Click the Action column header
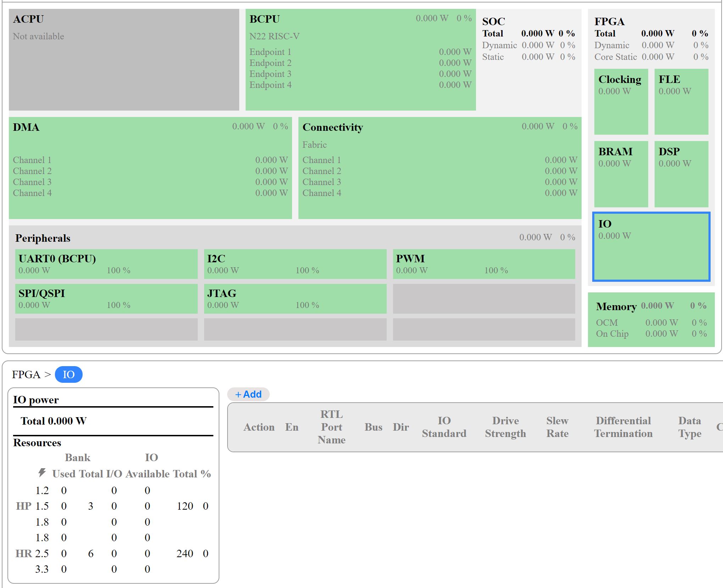The height and width of the screenshot is (588, 723). pyautogui.click(x=259, y=427)
